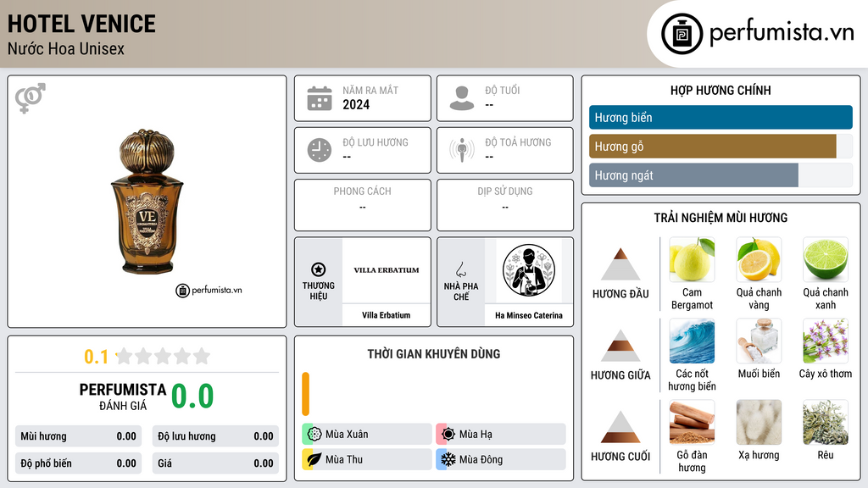The height and width of the screenshot is (488, 868).
Task: Click the Hương đầu pyramid icon
Action: point(620,264)
